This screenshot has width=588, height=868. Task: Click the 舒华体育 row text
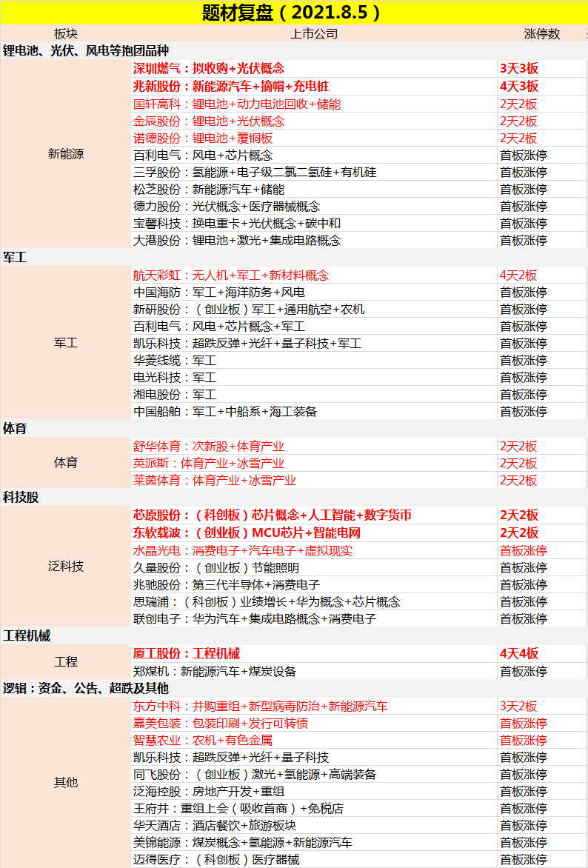(x=209, y=447)
